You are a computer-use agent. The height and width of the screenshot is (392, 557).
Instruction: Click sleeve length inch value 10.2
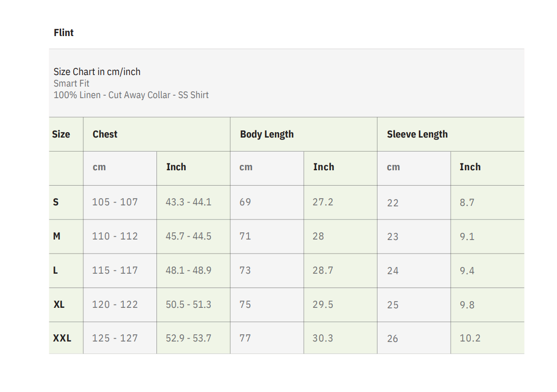[x=470, y=338]
